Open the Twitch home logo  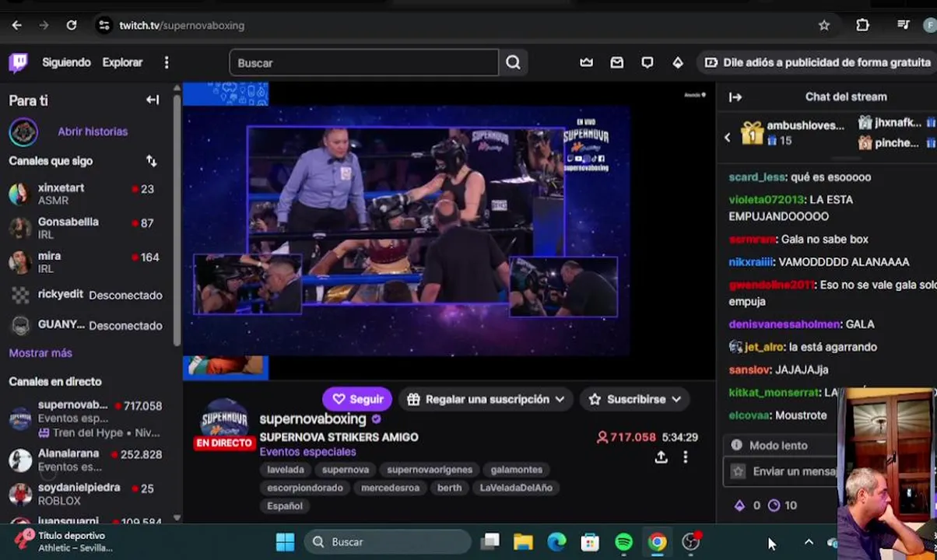[x=18, y=62]
